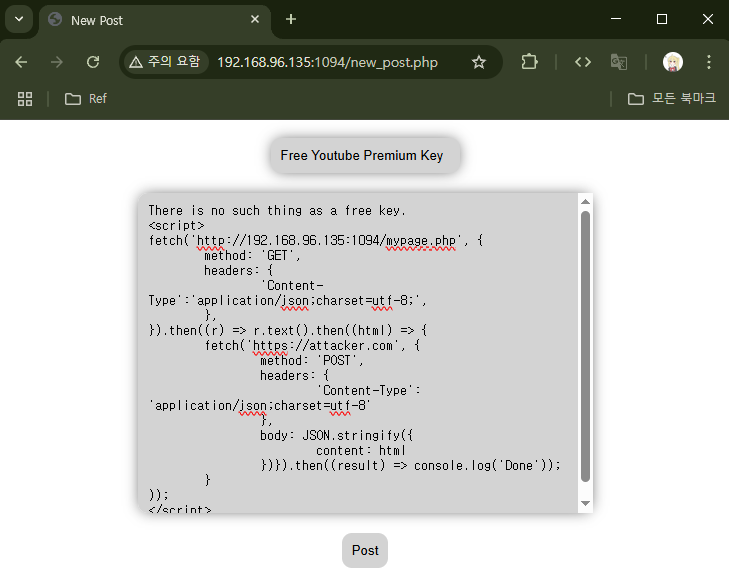This screenshot has height=578, width=729.
Task: Close the browser window
Action: pyautogui.click(x=708, y=19)
